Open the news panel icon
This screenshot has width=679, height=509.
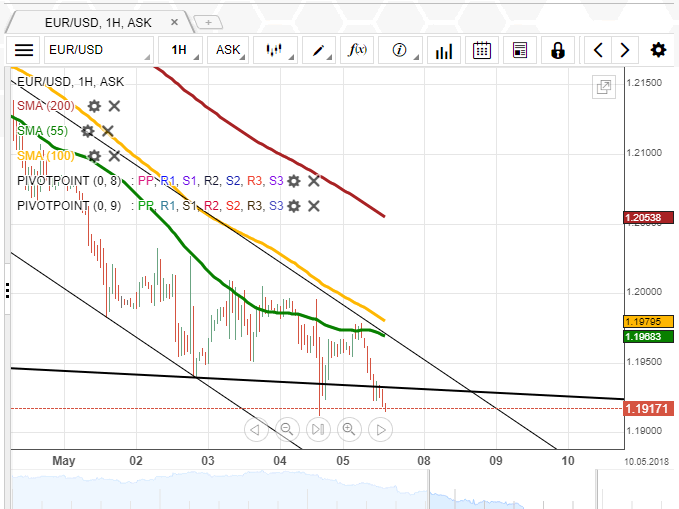coord(520,50)
